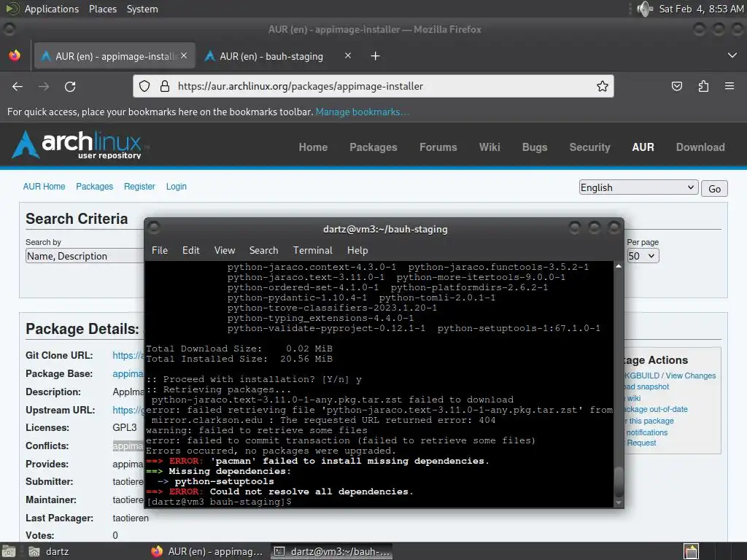Click the Firefox forward arrow button
The width and height of the screenshot is (747, 560).
click(x=44, y=87)
